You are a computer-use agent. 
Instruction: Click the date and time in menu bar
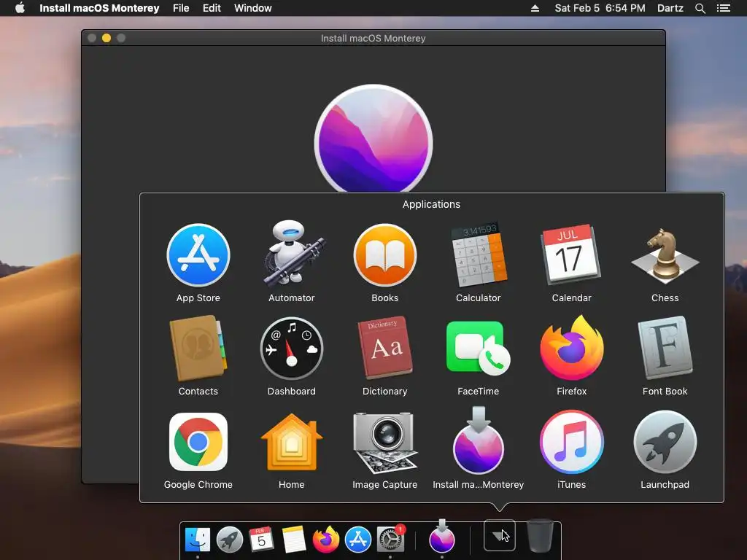point(600,8)
